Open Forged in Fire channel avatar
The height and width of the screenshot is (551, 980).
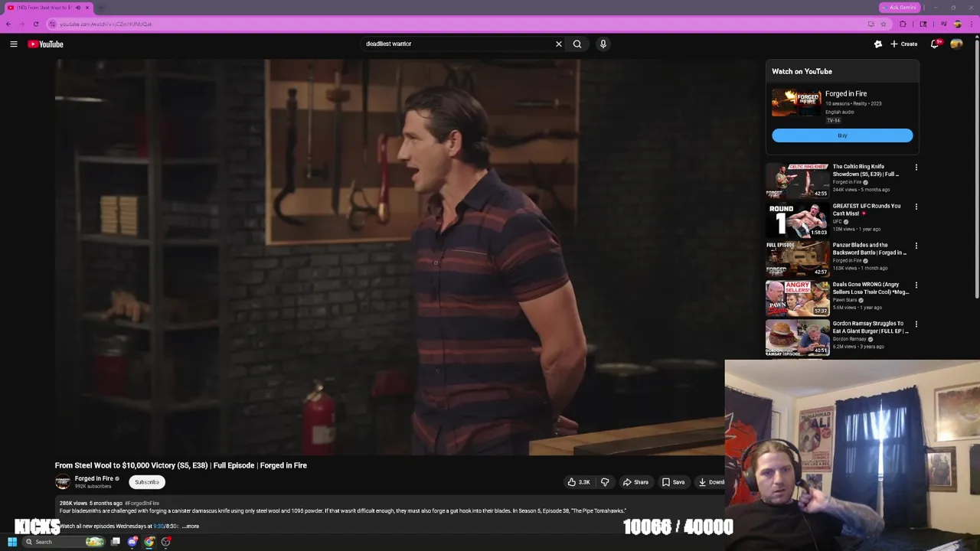(63, 482)
